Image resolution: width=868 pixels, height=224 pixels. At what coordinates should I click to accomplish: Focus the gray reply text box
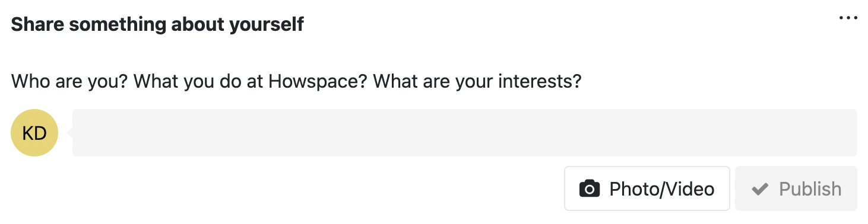pos(464,133)
